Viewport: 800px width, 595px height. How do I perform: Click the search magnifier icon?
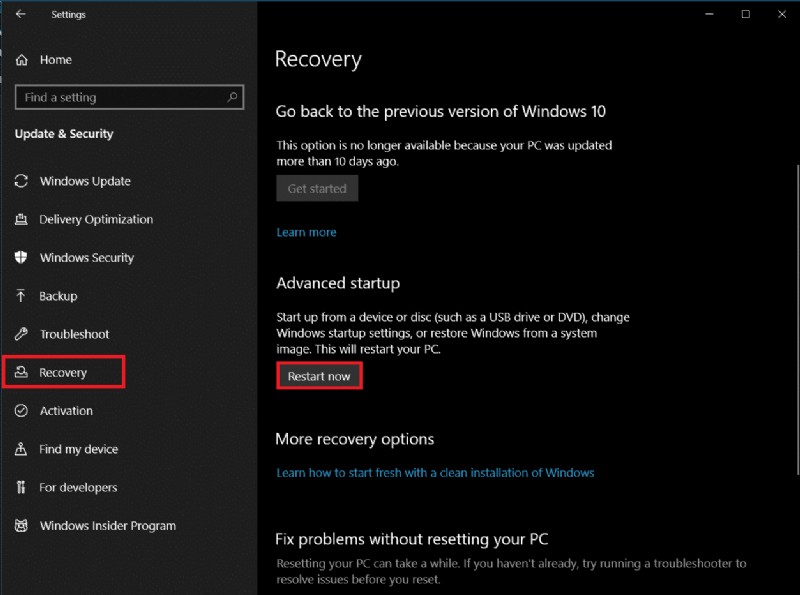231,97
